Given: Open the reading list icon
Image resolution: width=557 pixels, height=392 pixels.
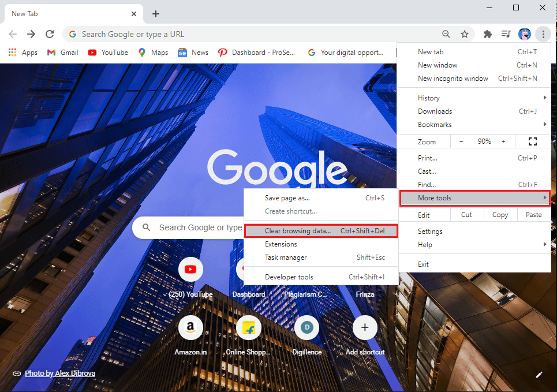Looking at the screenshot, I should pyautogui.click(x=506, y=34).
